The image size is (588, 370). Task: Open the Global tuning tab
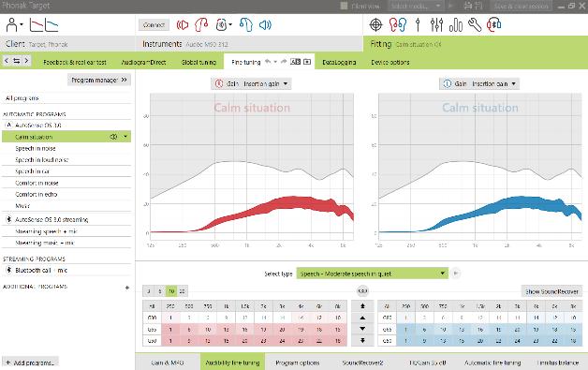point(198,63)
